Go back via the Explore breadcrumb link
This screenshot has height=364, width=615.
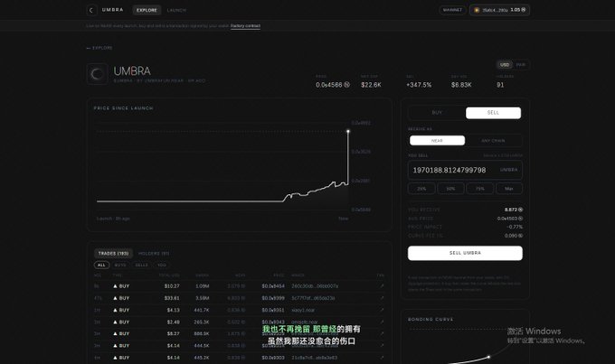[99, 48]
